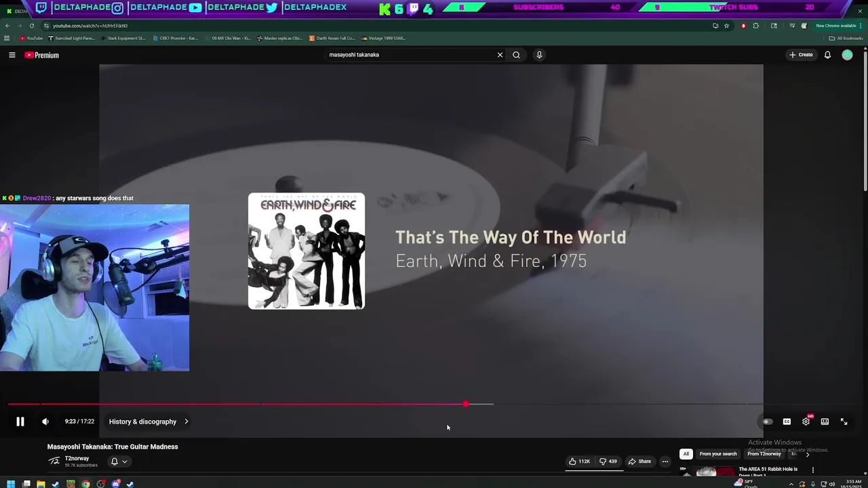Dislike the video (439)

(x=608, y=462)
